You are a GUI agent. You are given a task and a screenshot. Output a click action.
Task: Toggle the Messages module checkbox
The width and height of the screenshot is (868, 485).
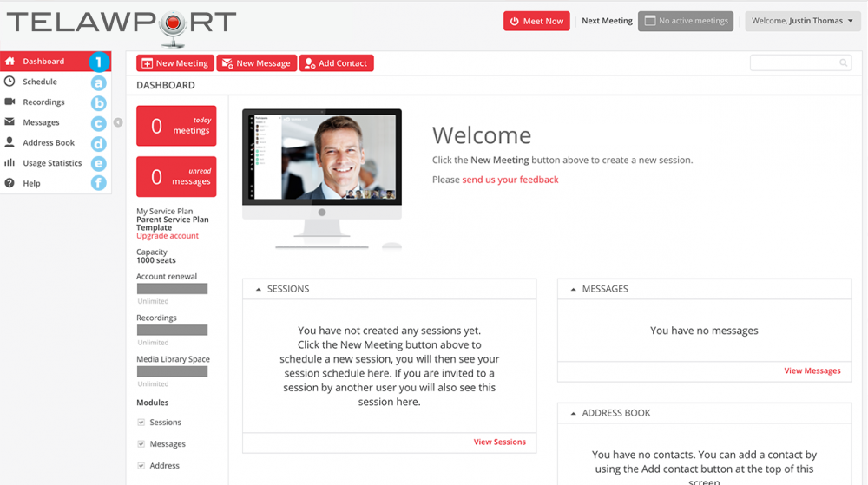click(141, 443)
